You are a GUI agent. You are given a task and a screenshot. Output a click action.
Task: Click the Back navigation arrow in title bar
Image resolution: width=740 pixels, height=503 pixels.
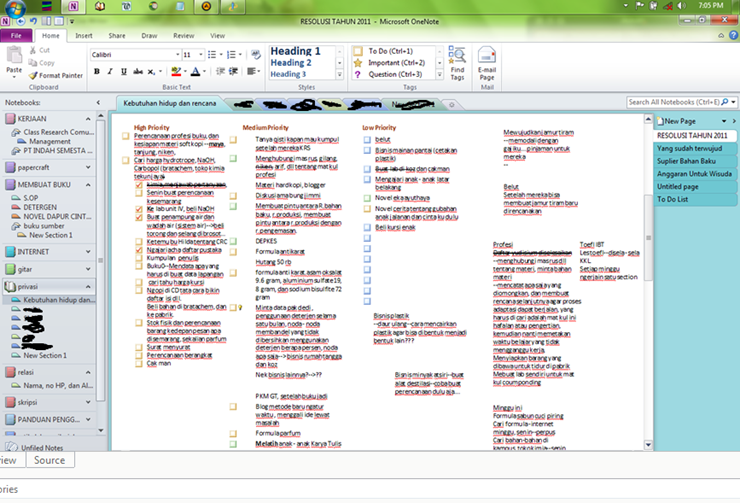[x=20, y=21]
